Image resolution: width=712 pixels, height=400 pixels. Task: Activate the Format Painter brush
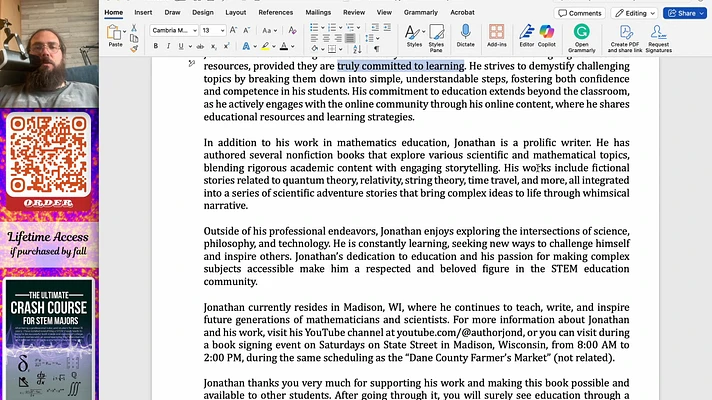(134, 49)
